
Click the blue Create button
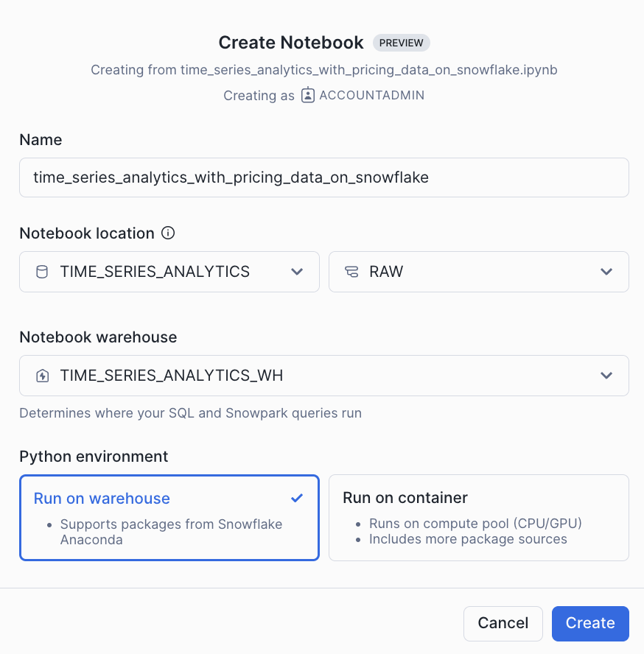(x=589, y=623)
